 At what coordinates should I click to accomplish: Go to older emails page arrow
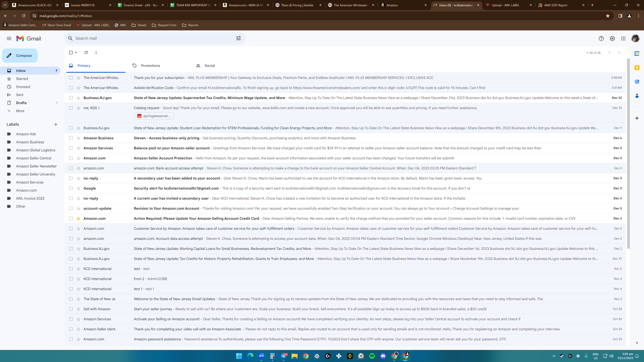tap(619, 53)
